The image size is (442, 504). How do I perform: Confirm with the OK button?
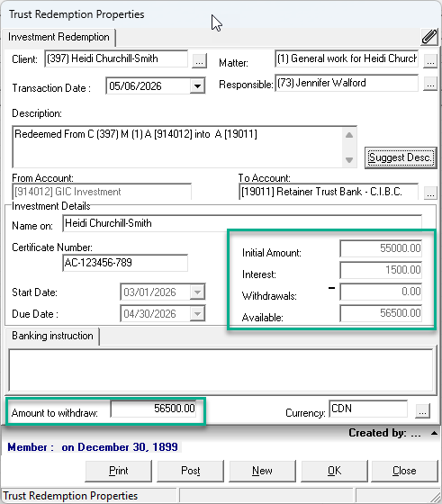334,471
